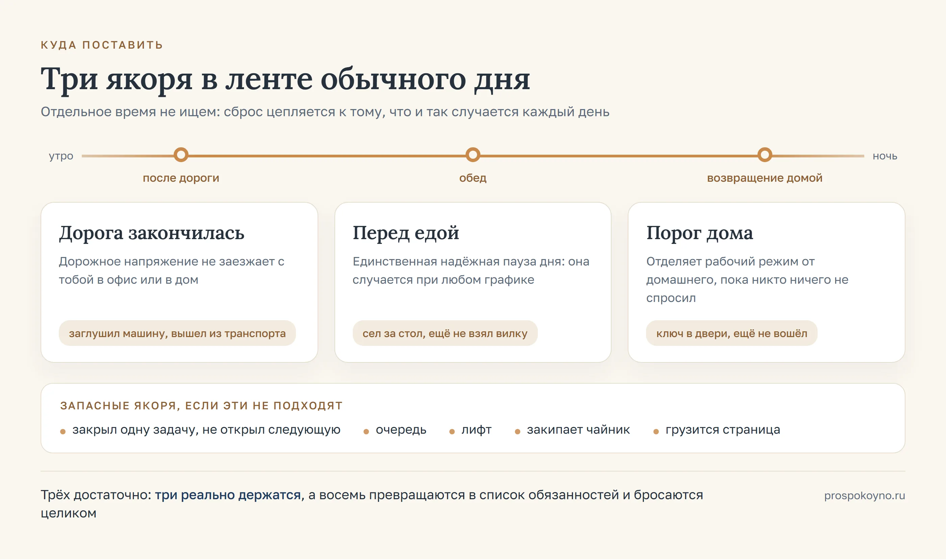This screenshot has height=560, width=946.
Task: Click the 'Единственная надёжная пауза дня' description
Action: click(471, 270)
